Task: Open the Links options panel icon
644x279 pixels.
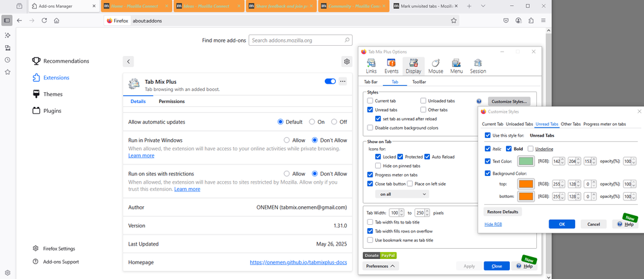Action: (371, 66)
